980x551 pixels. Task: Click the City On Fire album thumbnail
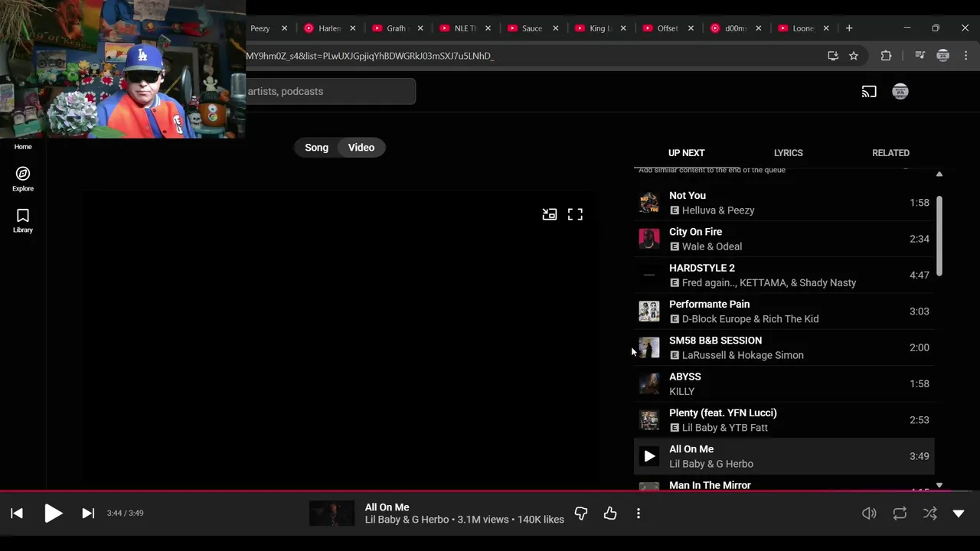click(x=649, y=239)
